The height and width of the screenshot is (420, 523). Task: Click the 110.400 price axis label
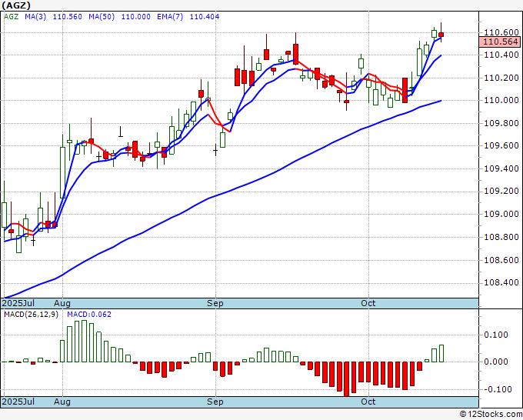coord(501,55)
